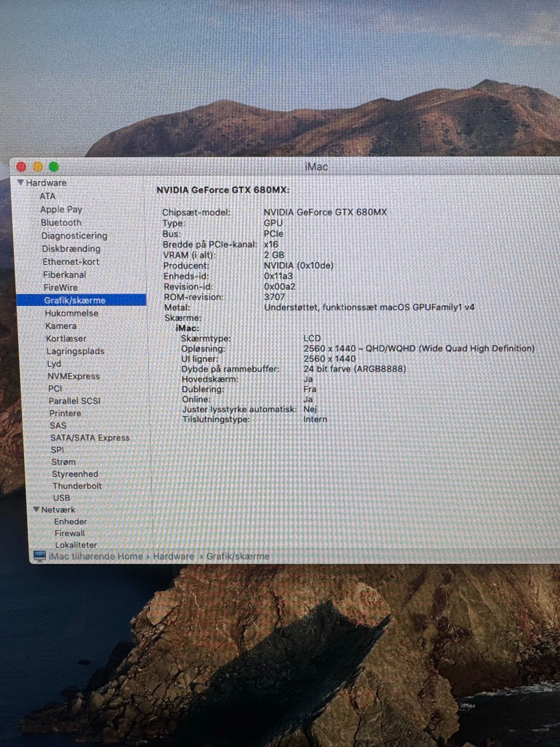Select Lokaliteter under Netværk
The image size is (560, 747).
click(x=76, y=544)
